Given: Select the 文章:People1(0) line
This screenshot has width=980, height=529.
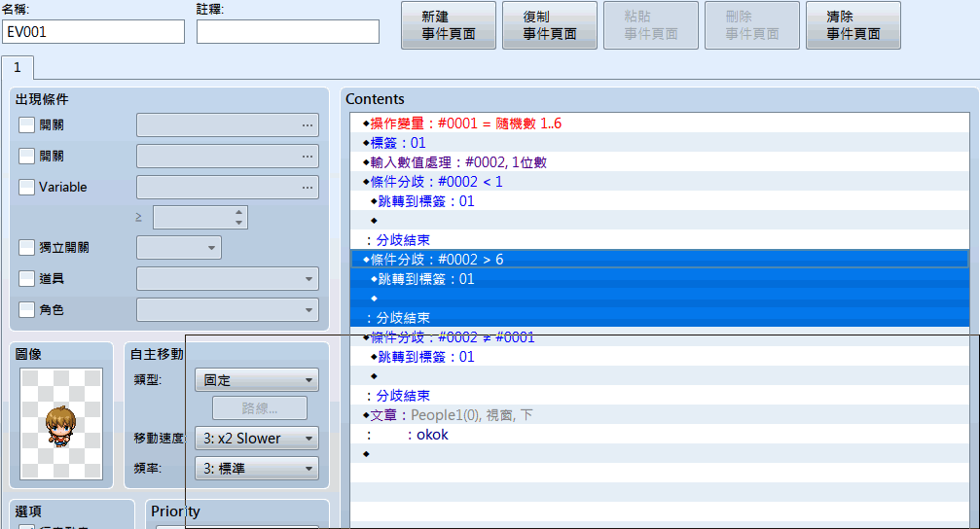Looking at the screenshot, I should [x=660, y=414].
